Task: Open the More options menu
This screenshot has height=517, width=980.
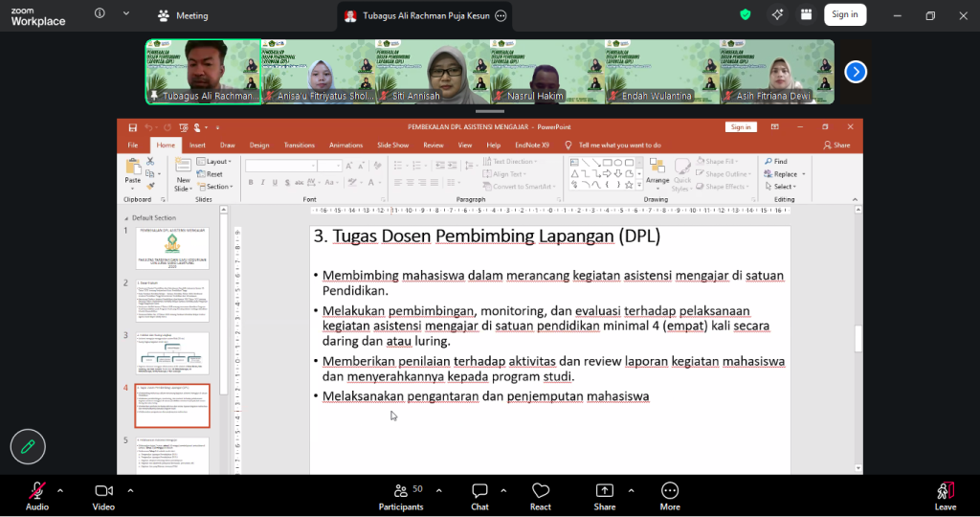Action: 670,496
